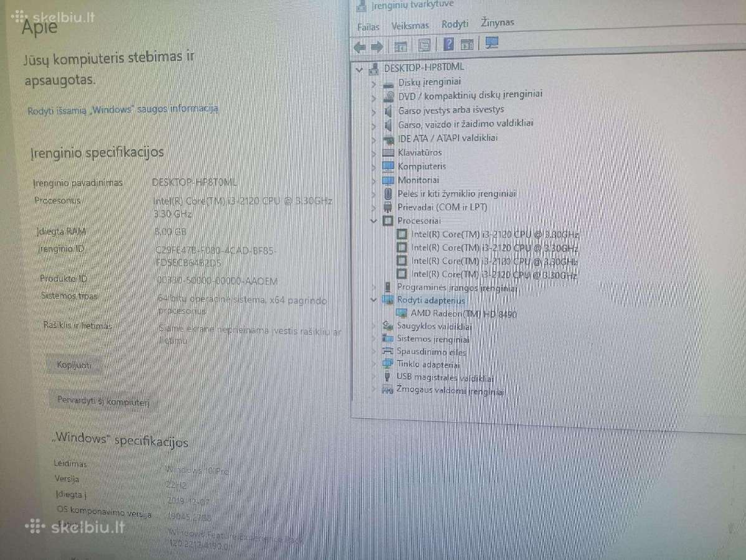Collapse the Rodyti adapterius tree node
746x560 pixels.
tap(374, 300)
